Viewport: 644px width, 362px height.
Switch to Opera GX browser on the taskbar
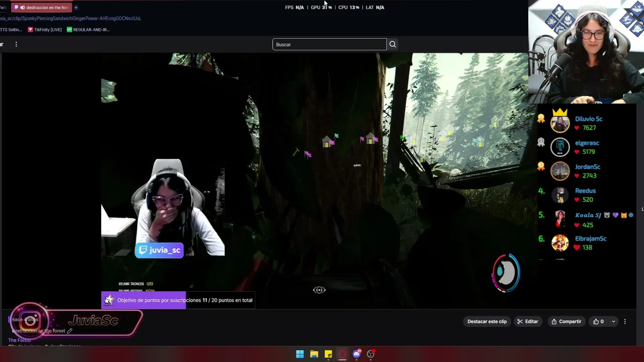tap(342, 354)
